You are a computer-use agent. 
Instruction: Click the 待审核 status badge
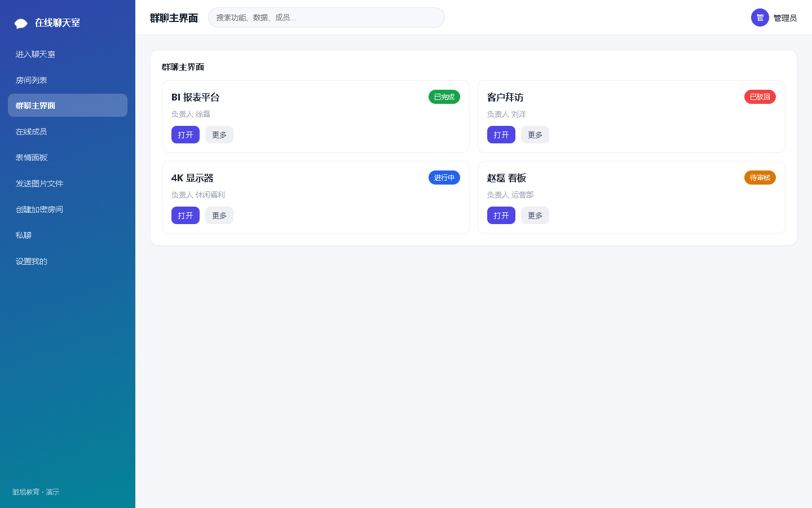pyautogui.click(x=760, y=178)
